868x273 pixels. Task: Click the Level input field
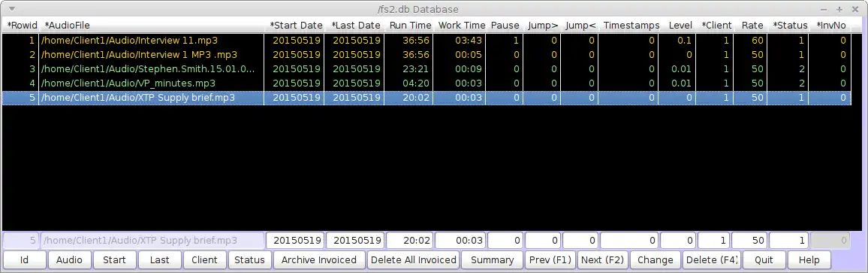click(x=678, y=240)
